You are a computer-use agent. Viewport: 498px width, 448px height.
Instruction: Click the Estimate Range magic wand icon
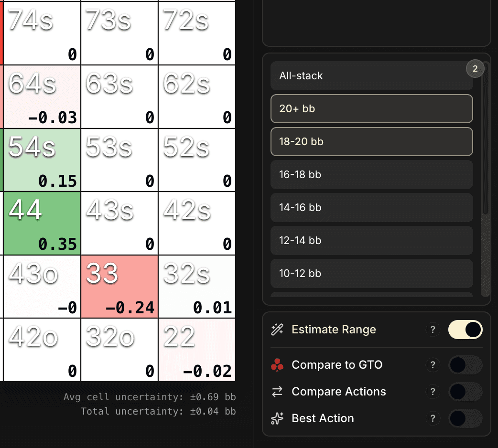point(277,330)
